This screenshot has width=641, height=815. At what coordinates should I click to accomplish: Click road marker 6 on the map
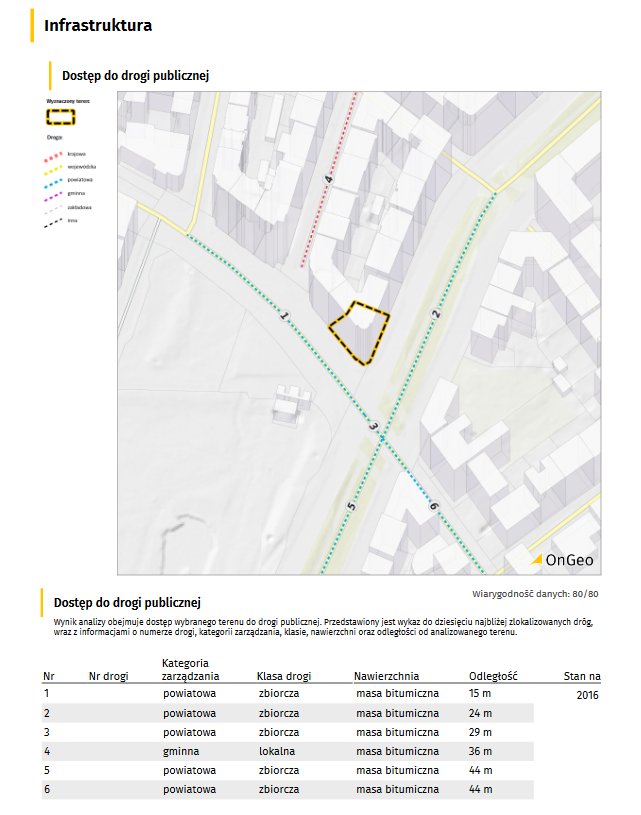click(x=434, y=508)
